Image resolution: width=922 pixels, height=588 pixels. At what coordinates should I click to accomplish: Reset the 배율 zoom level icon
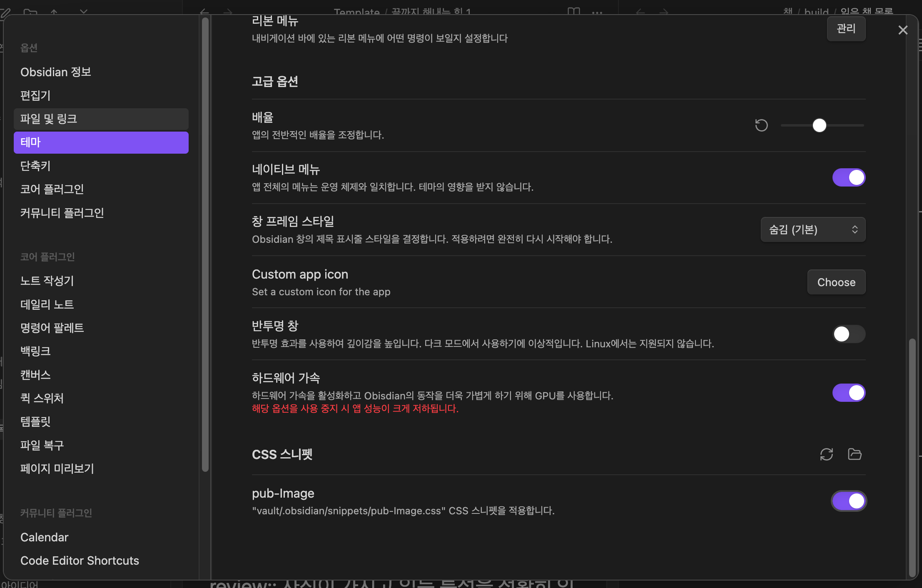pos(761,125)
